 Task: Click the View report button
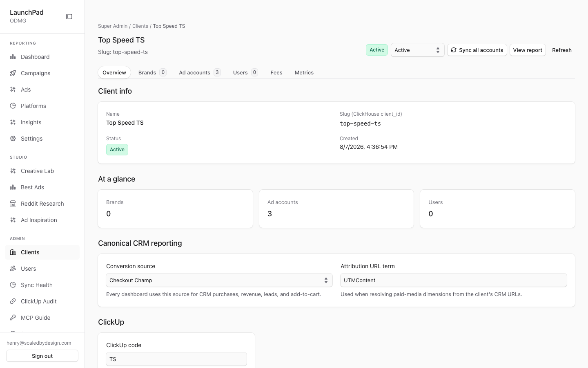point(528,50)
